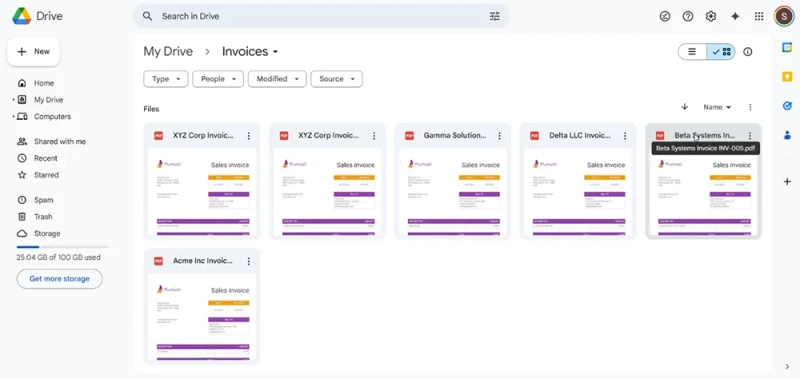The width and height of the screenshot is (800, 379).
Task: Navigate to My Drive breadcrumb
Action: pos(168,52)
